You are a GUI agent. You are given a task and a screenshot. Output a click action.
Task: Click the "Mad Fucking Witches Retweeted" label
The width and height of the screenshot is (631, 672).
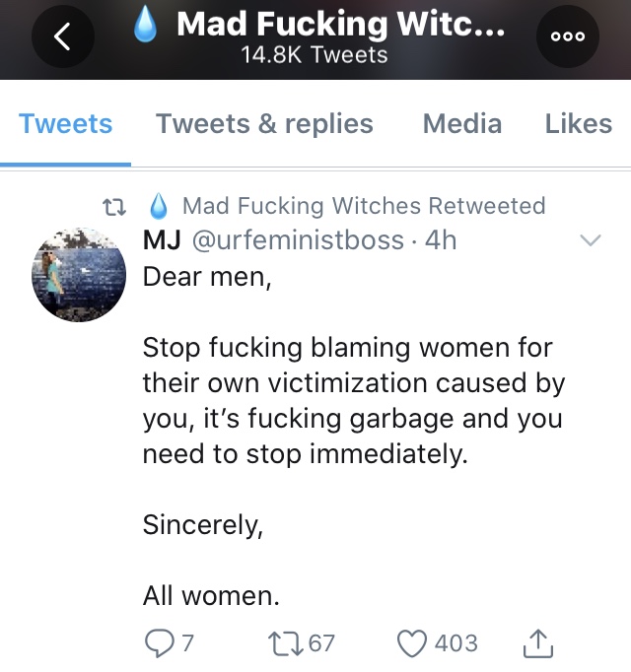(x=364, y=206)
